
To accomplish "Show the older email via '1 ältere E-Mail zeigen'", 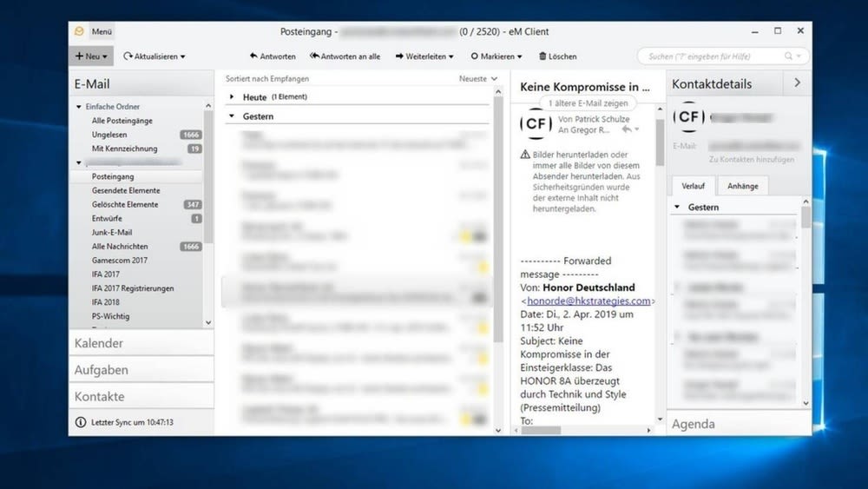I will tap(589, 102).
